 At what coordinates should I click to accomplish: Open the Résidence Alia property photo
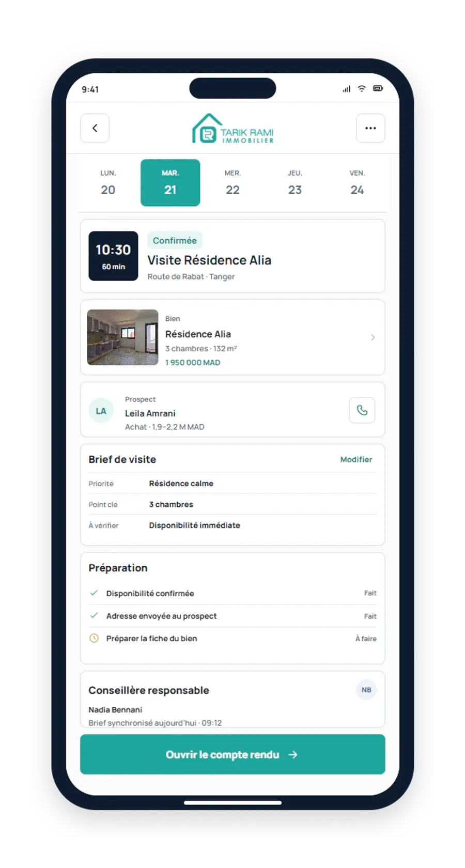coord(122,337)
